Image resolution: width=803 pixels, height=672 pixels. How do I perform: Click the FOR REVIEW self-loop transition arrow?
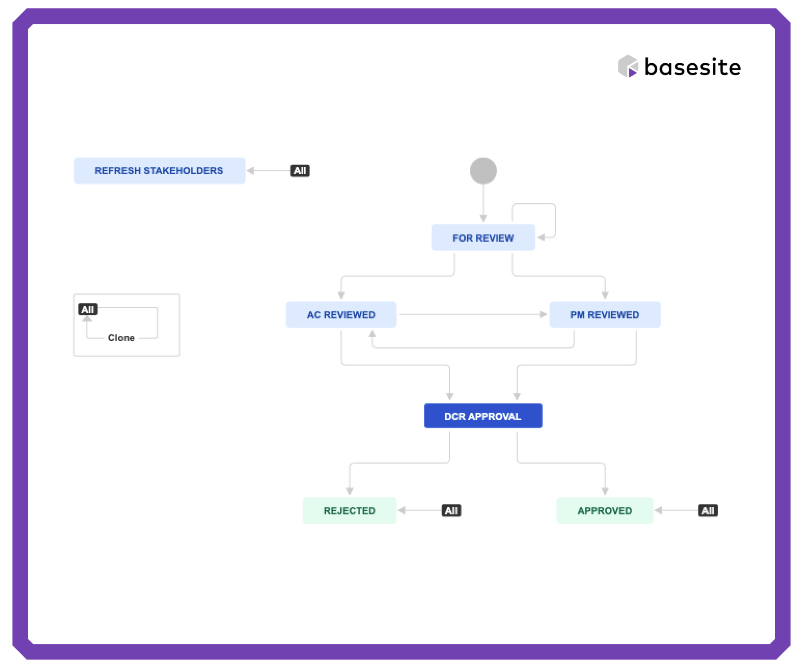[x=555, y=220]
